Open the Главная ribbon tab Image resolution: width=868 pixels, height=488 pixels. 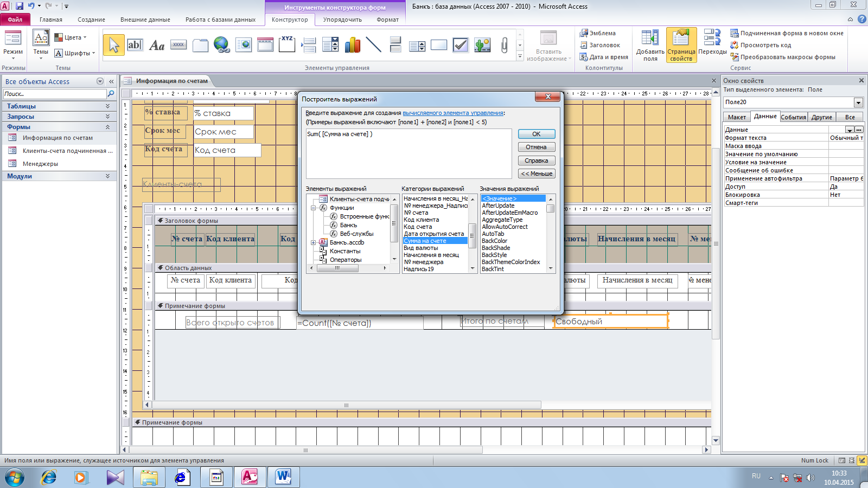pos(51,20)
